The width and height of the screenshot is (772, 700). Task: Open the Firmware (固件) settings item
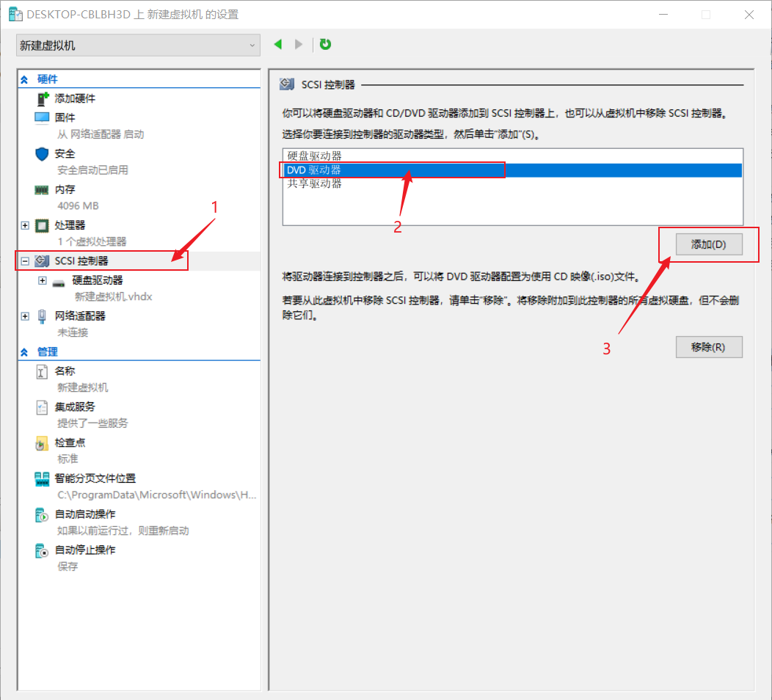coord(65,117)
